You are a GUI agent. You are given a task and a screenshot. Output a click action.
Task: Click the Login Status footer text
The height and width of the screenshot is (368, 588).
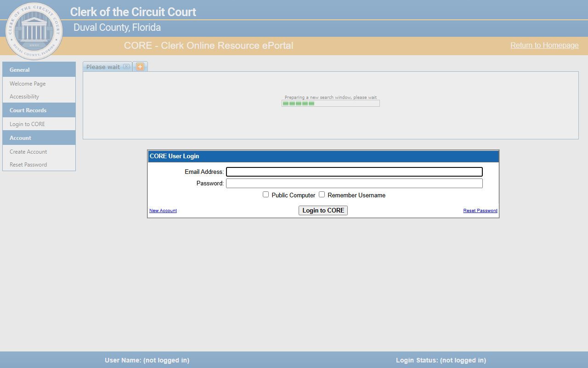441,360
